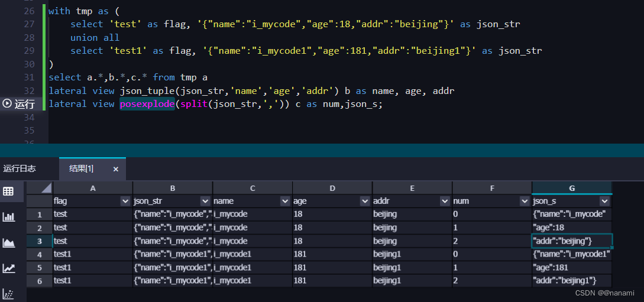
Task: Click {"name":"i_mycode1" cell in column G row 4
Action: pos(572,254)
